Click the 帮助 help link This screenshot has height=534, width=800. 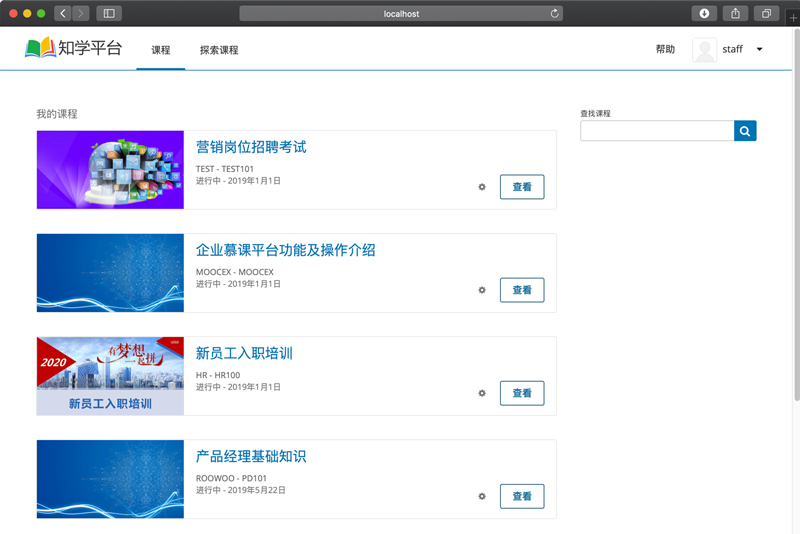click(665, 49)
